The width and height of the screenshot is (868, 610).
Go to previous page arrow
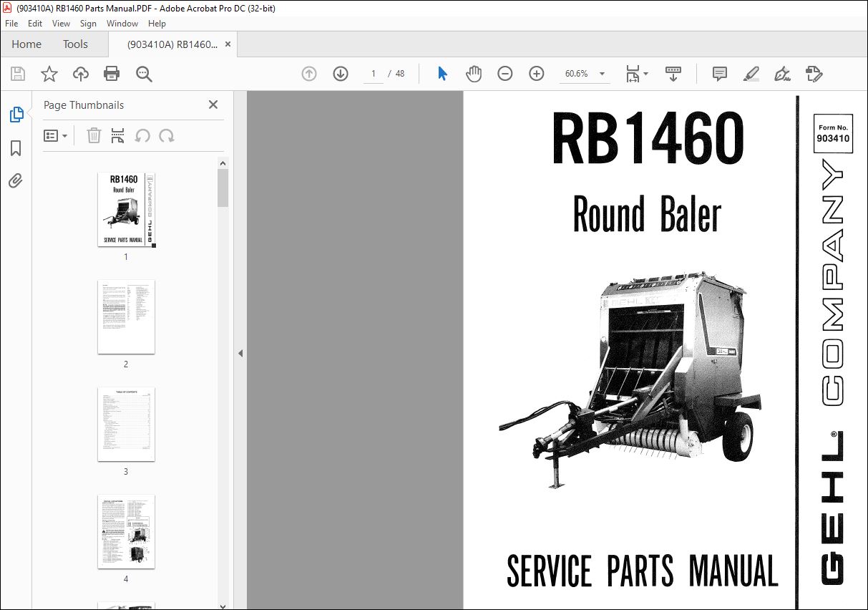coord(309,74)
